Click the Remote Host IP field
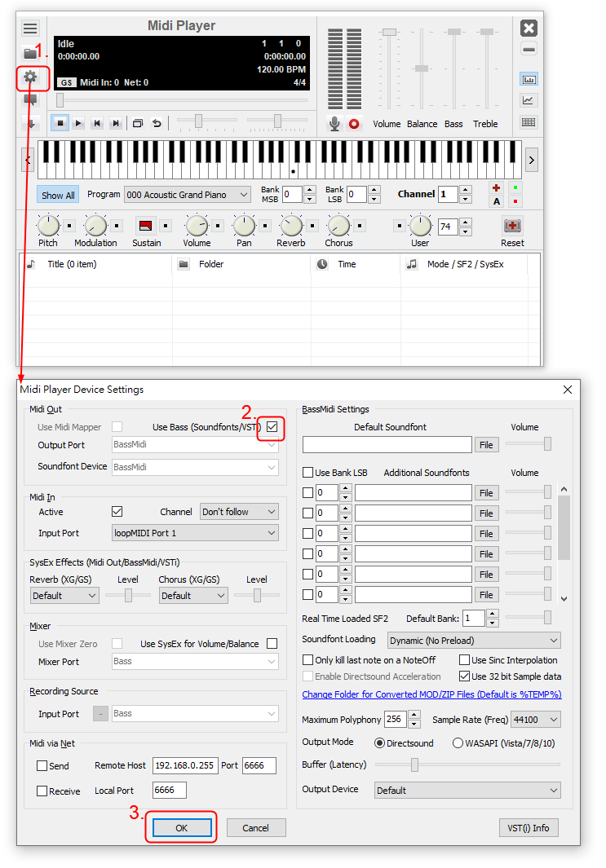 (185, 765)
